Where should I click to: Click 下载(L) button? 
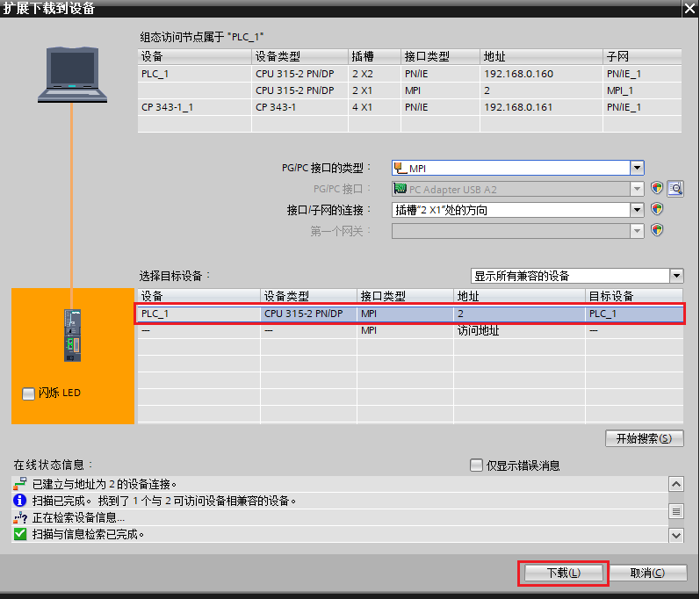pyautogui.click(x=563, y=573)
